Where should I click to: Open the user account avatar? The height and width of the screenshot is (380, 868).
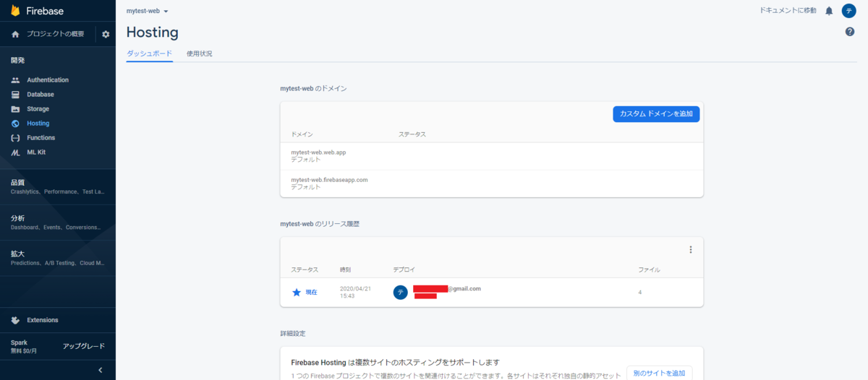[848, 11]
